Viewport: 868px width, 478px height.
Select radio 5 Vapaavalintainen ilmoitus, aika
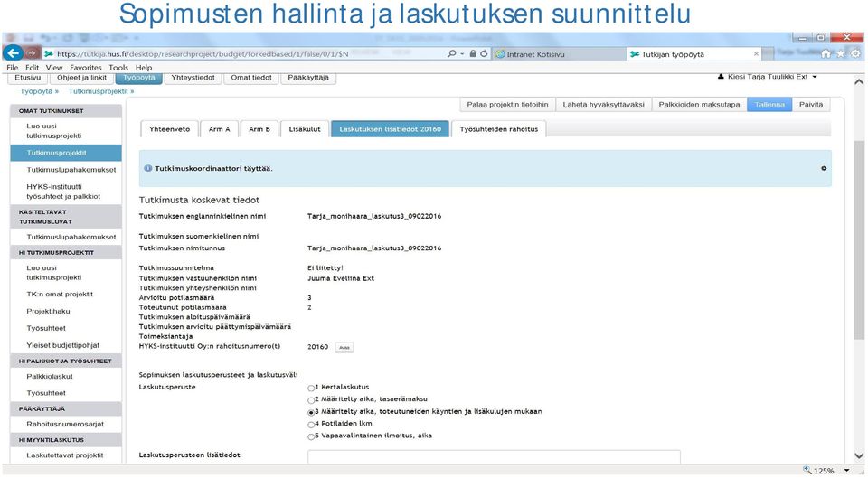click(x=311, y=436)
